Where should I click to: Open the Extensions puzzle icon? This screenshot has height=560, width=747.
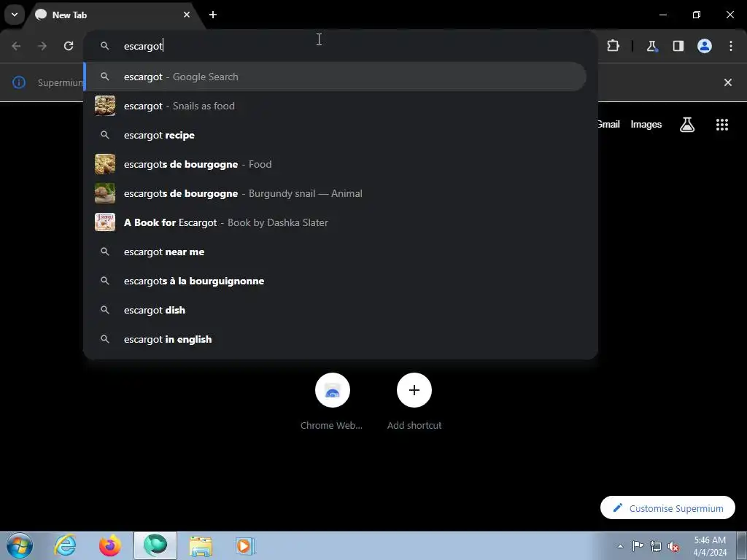(x=613, y=46)
